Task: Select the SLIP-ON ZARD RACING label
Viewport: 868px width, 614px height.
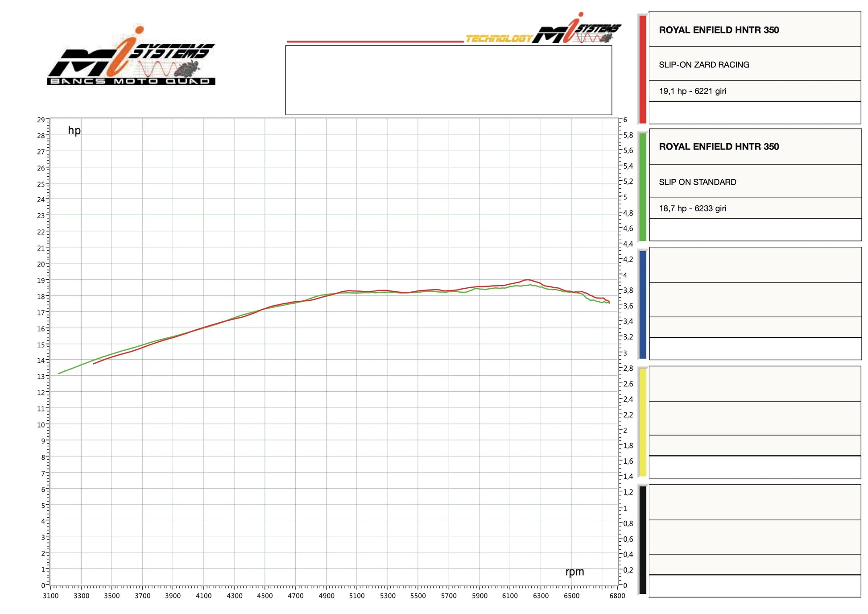Action: 703,65
